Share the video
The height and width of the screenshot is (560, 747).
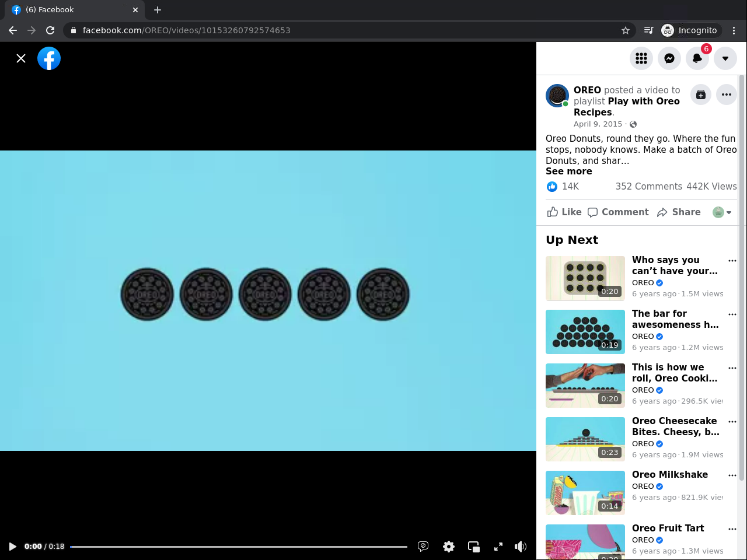coord(679,212)
